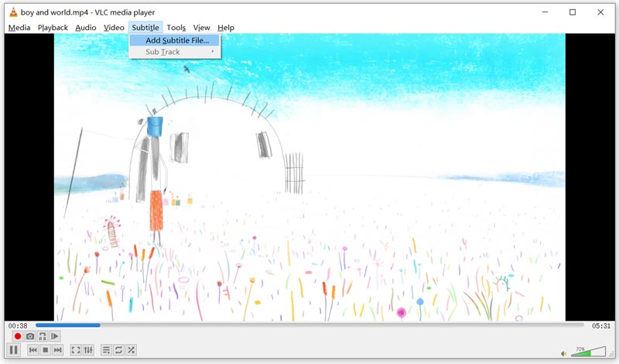Toggle loop repeat mode

point(118,350)
